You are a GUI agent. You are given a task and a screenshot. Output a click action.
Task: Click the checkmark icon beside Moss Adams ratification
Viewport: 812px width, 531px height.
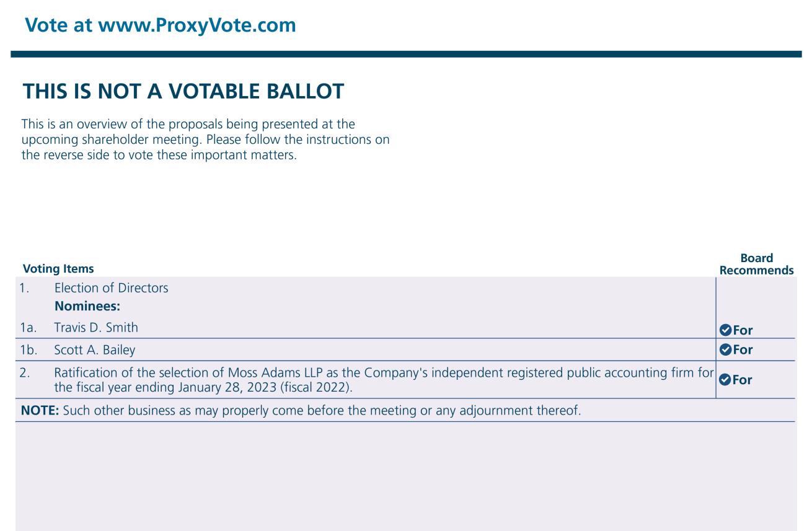(726, 380)
